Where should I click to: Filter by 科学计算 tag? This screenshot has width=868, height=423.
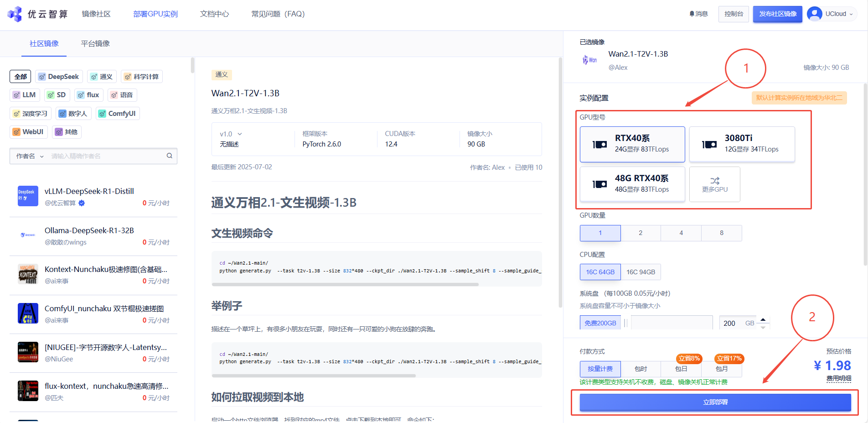[x=142, y=77]
